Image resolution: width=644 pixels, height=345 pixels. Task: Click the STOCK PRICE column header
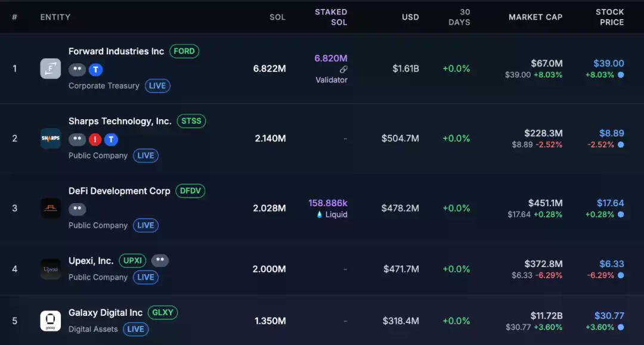click(609, 17)
